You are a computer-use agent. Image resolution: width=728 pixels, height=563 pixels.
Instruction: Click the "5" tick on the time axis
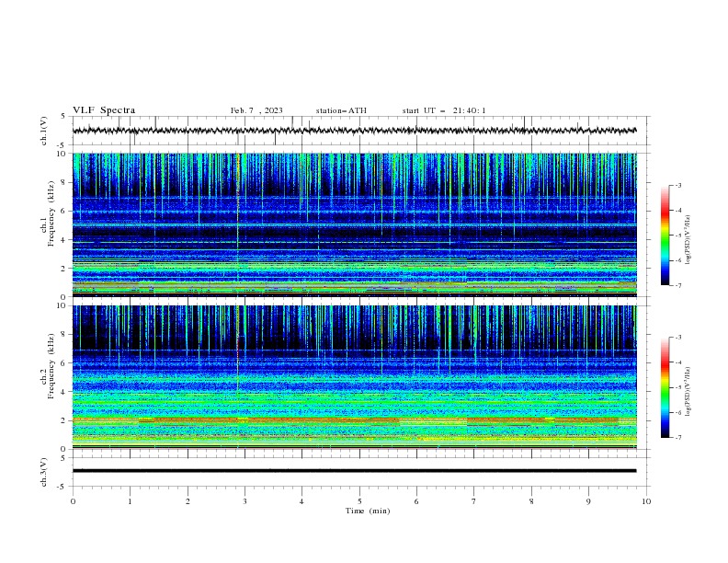point(359,501)
